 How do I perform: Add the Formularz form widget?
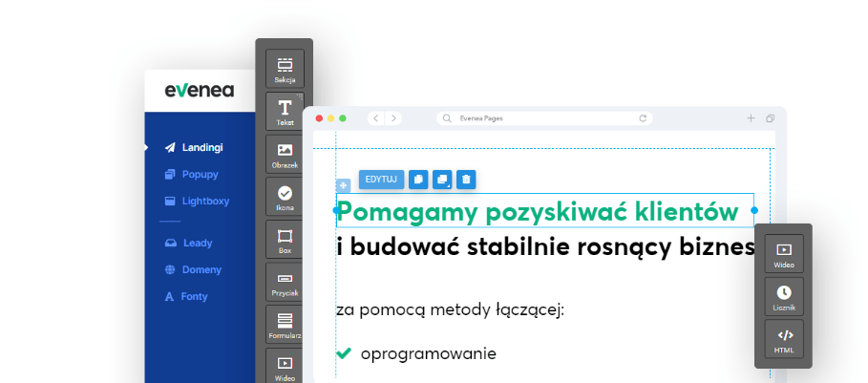285,325
